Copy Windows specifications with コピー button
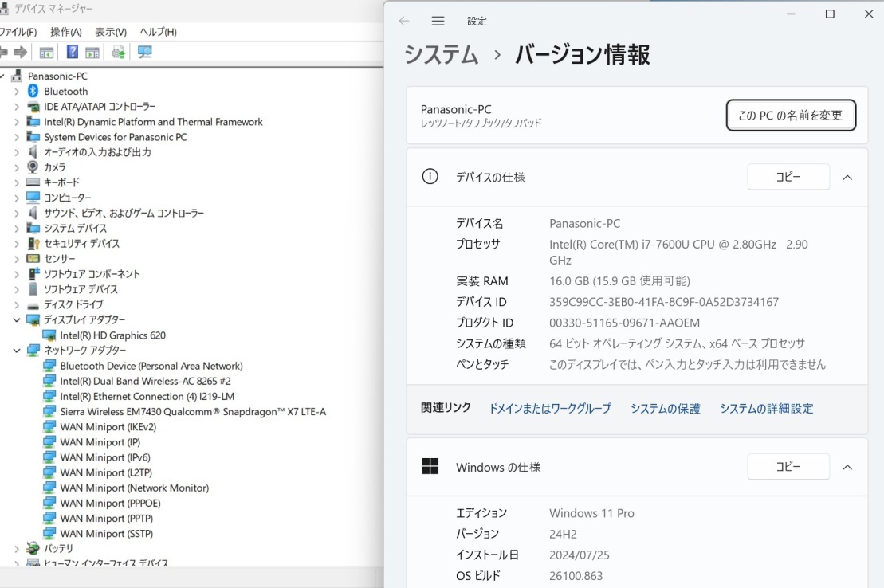The image size is (884, 588). pyautogui.click(x=788, y=467)
